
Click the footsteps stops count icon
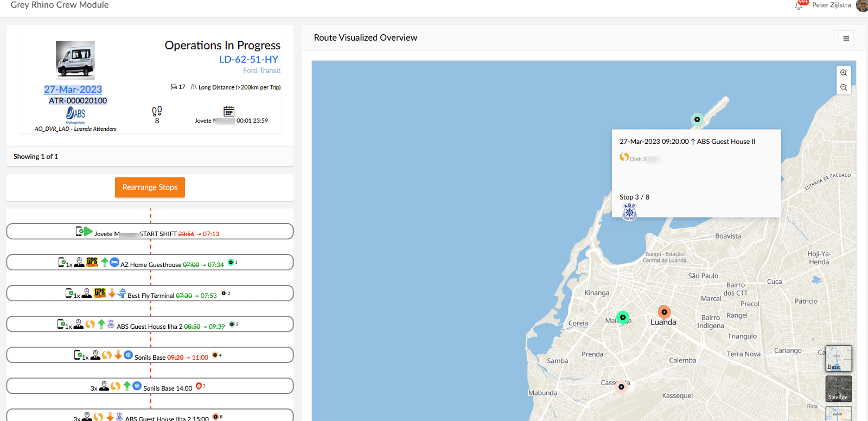[x=157, y=111]
